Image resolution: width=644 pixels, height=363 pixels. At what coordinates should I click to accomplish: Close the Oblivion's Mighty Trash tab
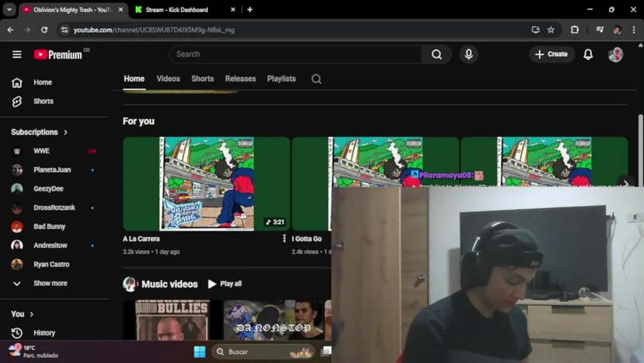click(x=120, y=10)
